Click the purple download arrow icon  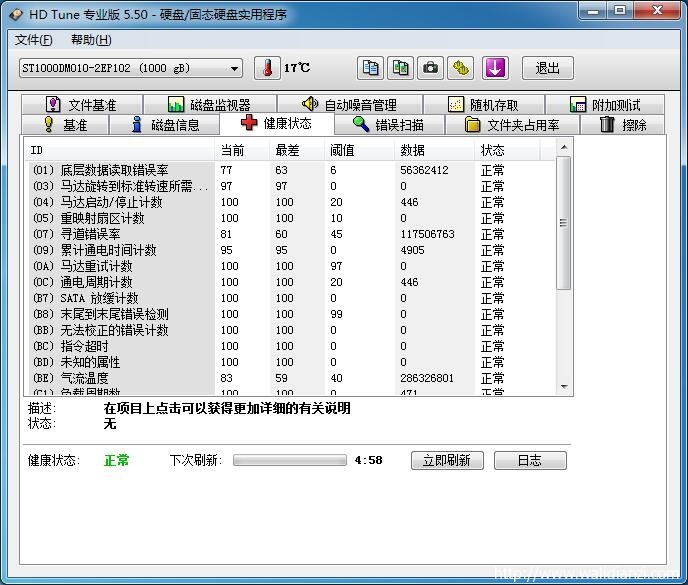pyautogui.click(x=495, y=68)
